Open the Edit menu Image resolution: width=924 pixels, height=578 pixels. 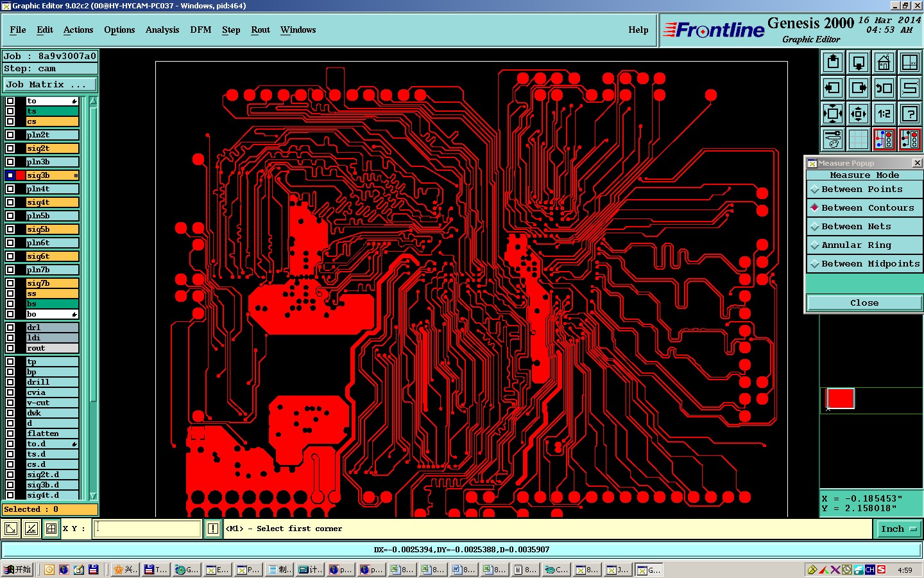45,30
